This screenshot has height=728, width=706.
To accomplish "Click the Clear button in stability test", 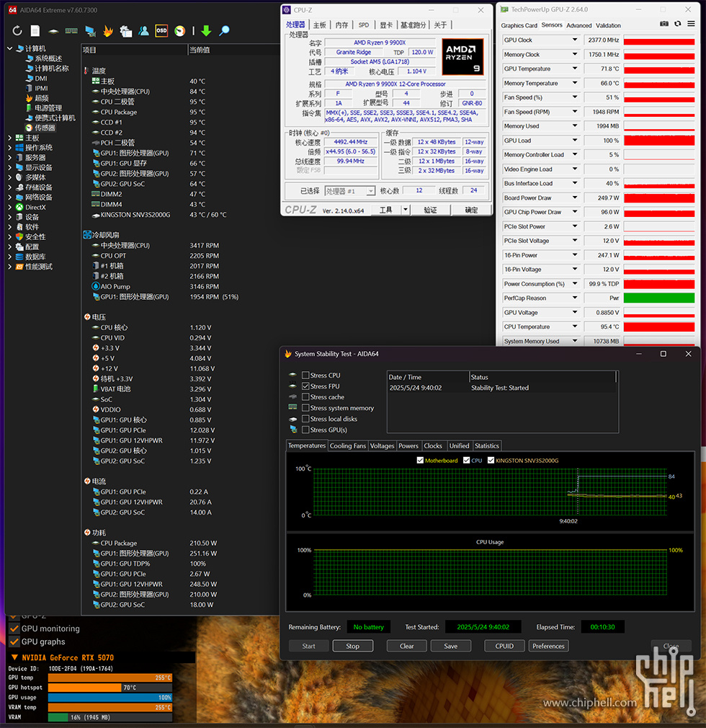I will pos(406,646).
